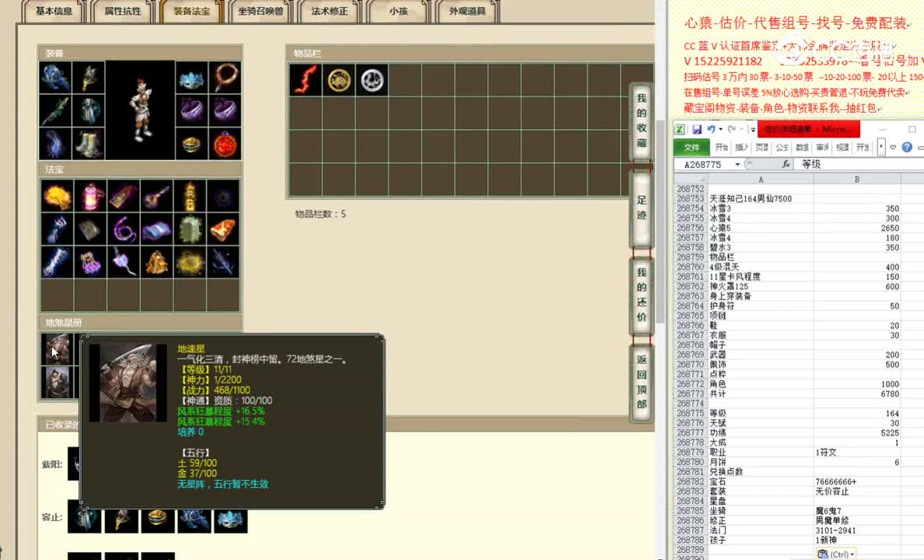Select the boots item in equipment panel

point(89,144)
